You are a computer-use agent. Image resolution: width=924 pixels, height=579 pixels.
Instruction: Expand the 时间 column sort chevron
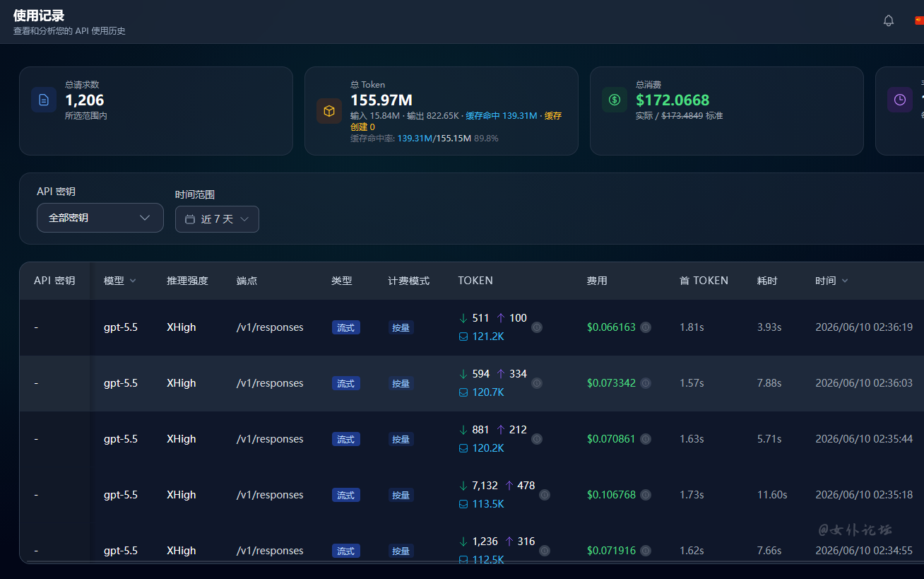(x=845, y=281)
